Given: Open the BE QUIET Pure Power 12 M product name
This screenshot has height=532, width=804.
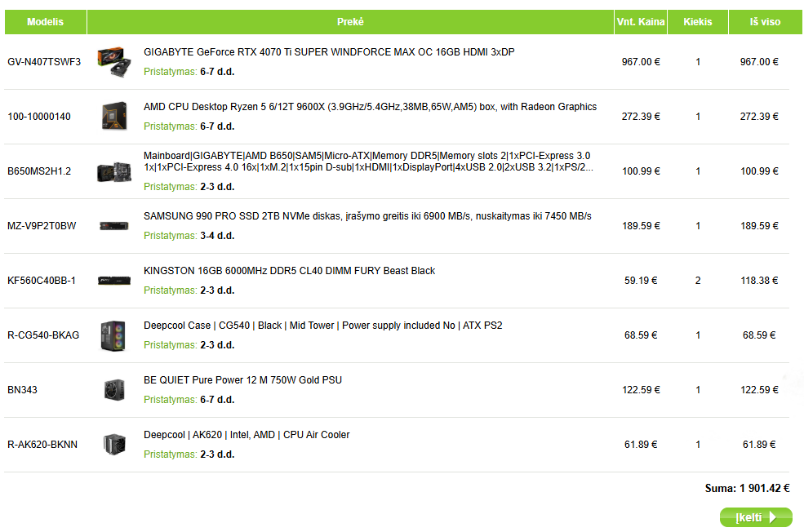Looking at the screenshot, I should (x=242, y=380).
